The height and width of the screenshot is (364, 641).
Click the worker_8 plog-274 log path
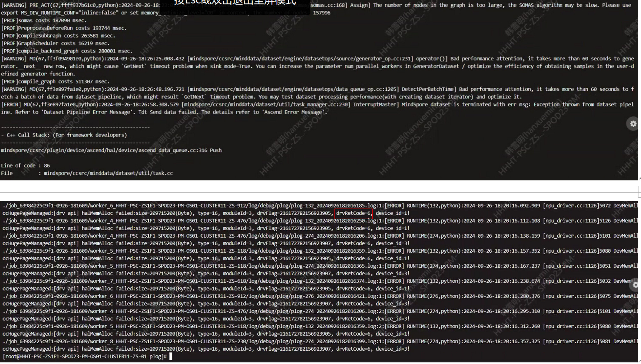191,341
